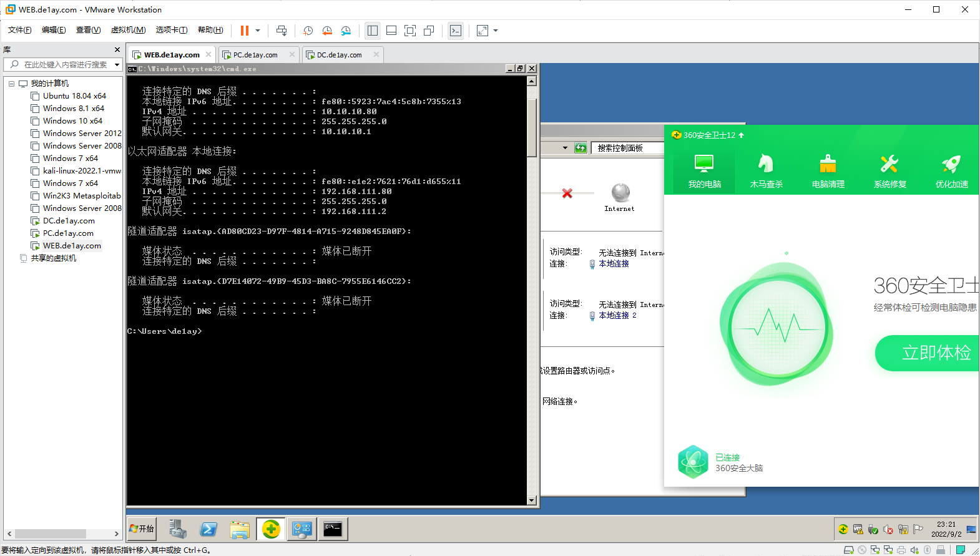Viewport: 980px width, 556px height.
Task: Enter full screen mode icon
Action: (x=410, y=31)
